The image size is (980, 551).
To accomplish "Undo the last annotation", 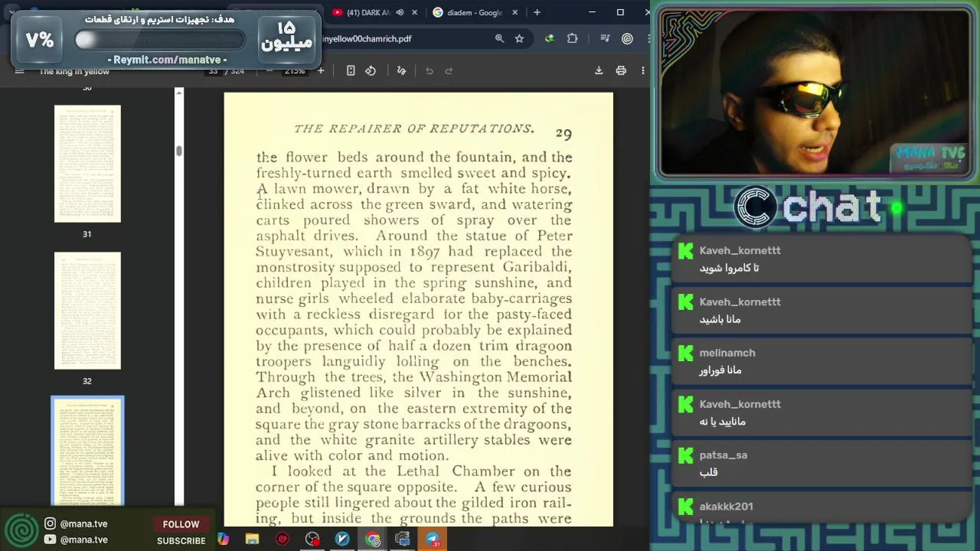I will (x=430, y=71).
